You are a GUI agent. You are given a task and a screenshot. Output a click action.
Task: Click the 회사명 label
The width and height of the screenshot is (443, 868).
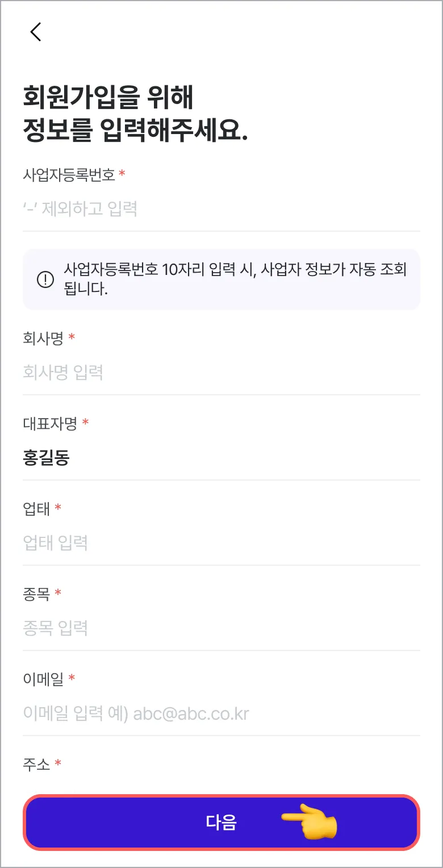(x=43, y=338)
